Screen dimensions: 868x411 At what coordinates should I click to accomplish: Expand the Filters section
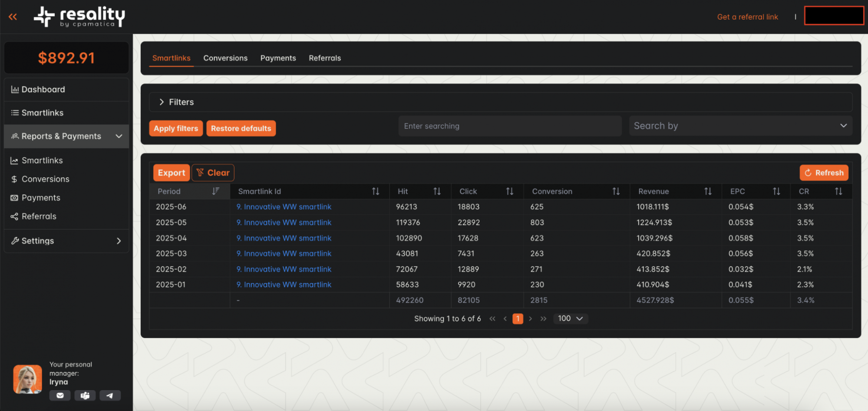point(162,102)
